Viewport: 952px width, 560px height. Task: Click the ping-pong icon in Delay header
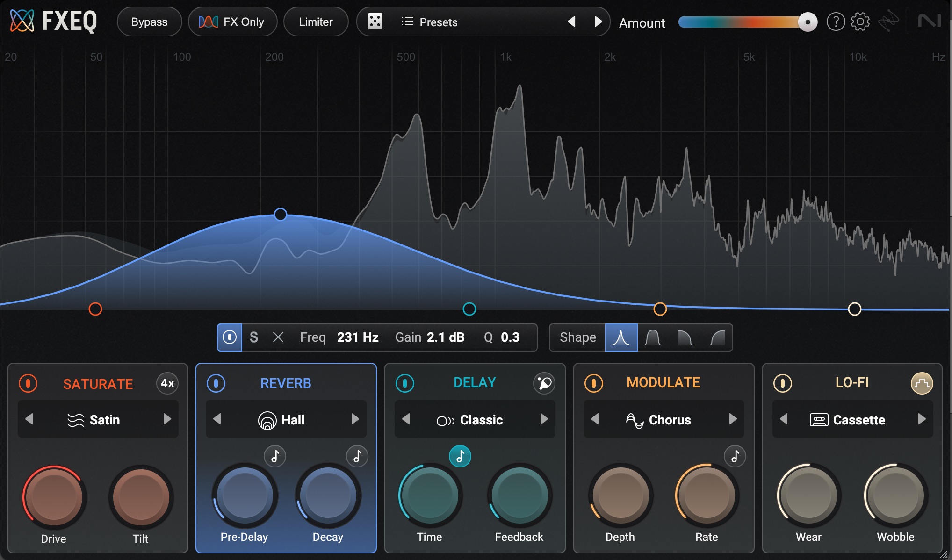pos(544,383)
